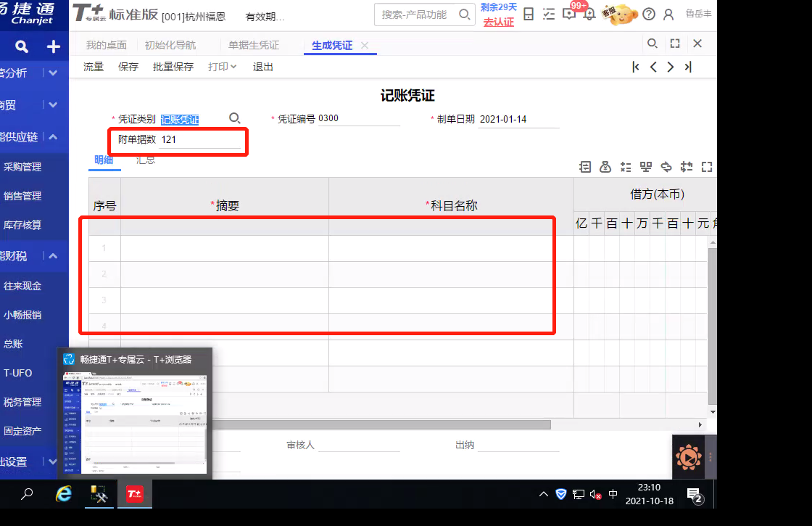Viewport: 812px width, 526px height.
Task: Go to the last voucher record
Action: pyautogui.click(x=688, y=67)
